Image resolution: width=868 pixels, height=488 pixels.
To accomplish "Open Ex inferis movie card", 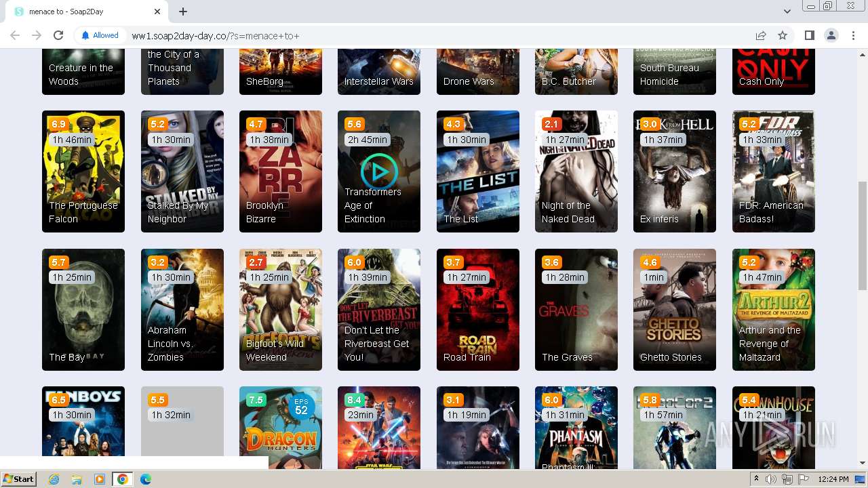I will coord(675,171).
